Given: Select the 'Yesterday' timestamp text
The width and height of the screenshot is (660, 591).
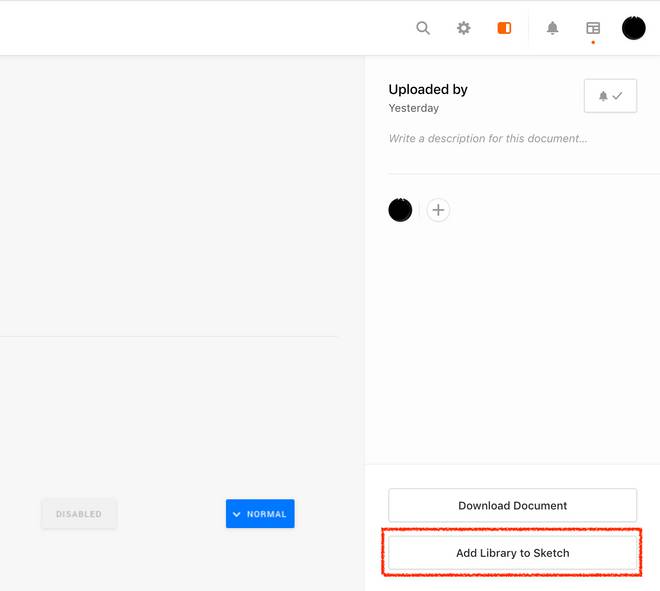Looking at the screenshot, I should 413,108.
